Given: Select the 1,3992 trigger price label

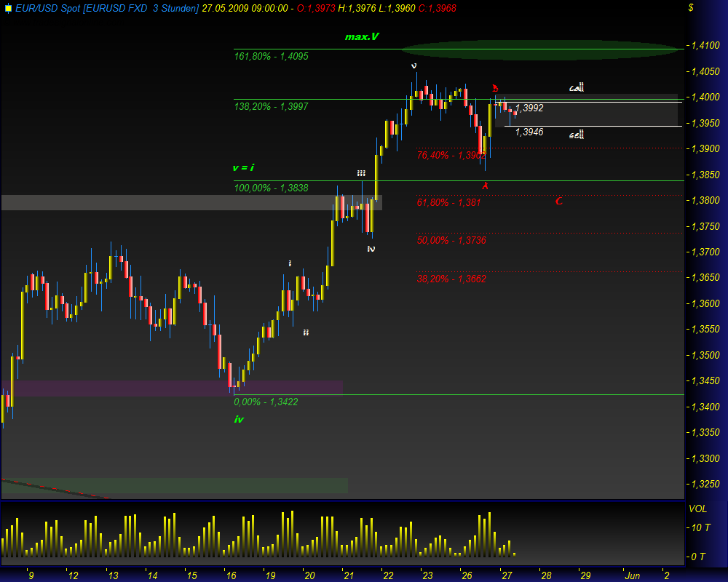Looking at the screenshot, I should click(x=529, y=108).
